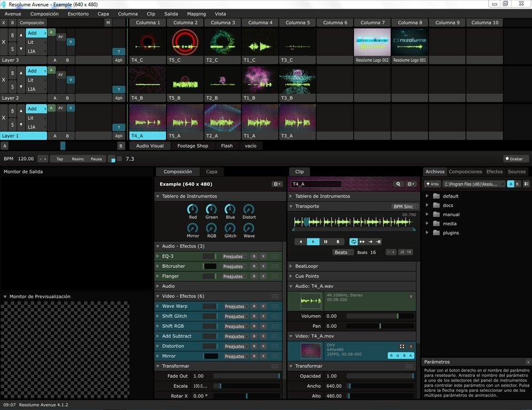The image size is (532, 410).
Task: Go up a folder with Arriba button
Action: (433, 184)
